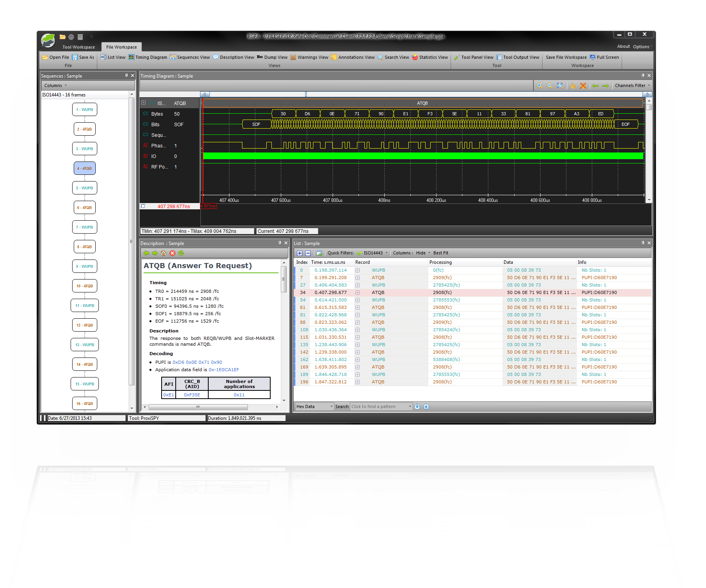Click the record circle in quick access bar

tap(71, 37)
